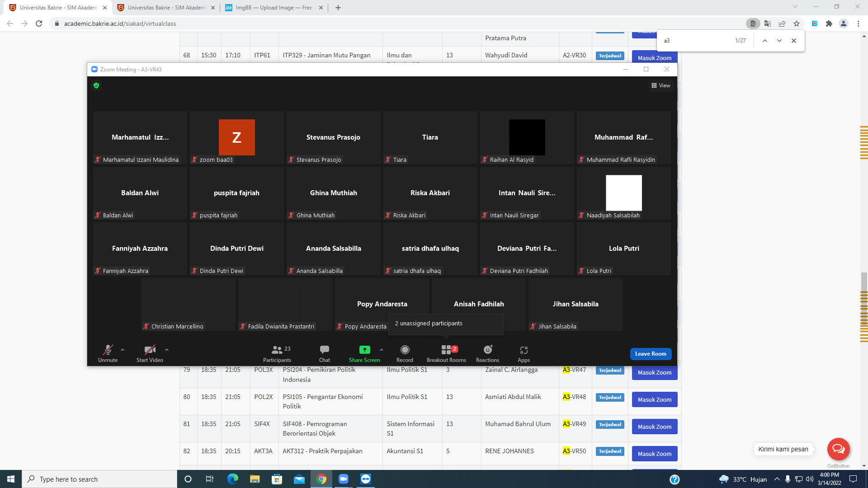Reload the page in Chrome
The image size is (868, 488).
point(39,23)
